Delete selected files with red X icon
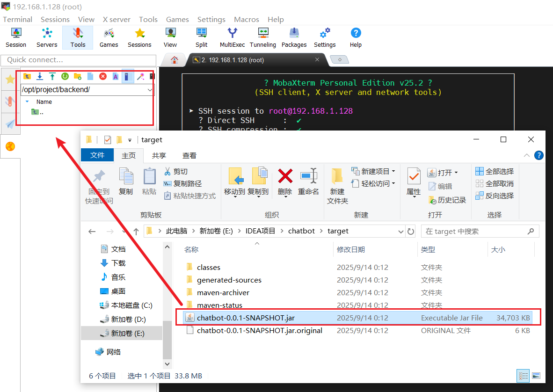The width and height of the screenshot is (553, 392). pyautogui.click(x=102, y=76)
